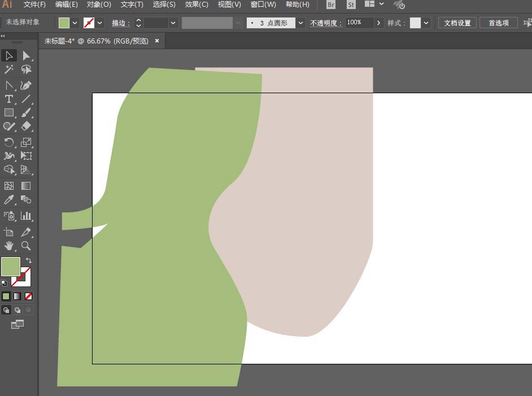Open fill color dropdown in control bar
532x396 pixels.
click(x=75, y=23)
